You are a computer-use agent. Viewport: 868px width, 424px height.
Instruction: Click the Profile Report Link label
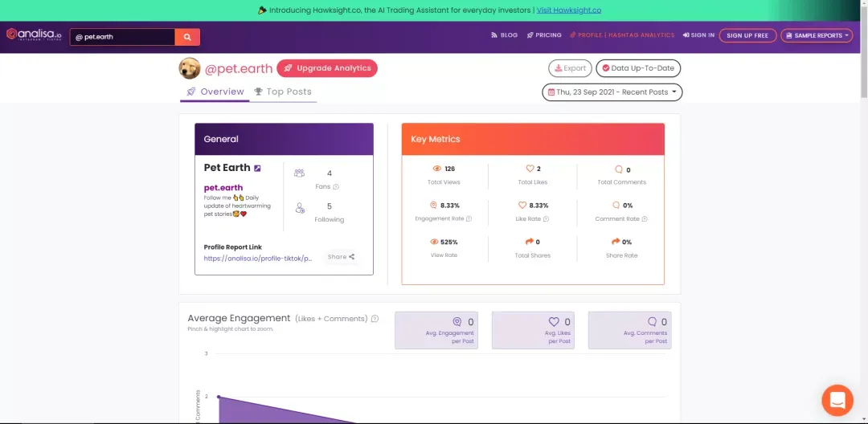pyautogui.click(x=232, y=247)
